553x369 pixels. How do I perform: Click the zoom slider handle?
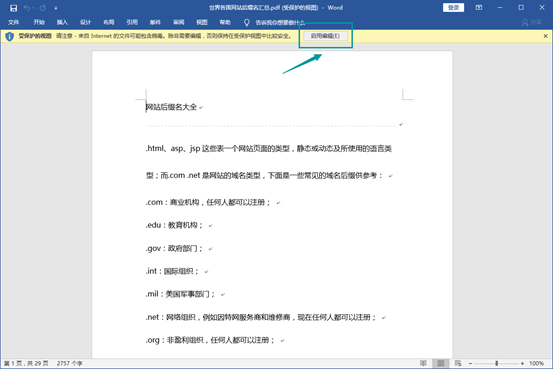[x=497, y=363]
